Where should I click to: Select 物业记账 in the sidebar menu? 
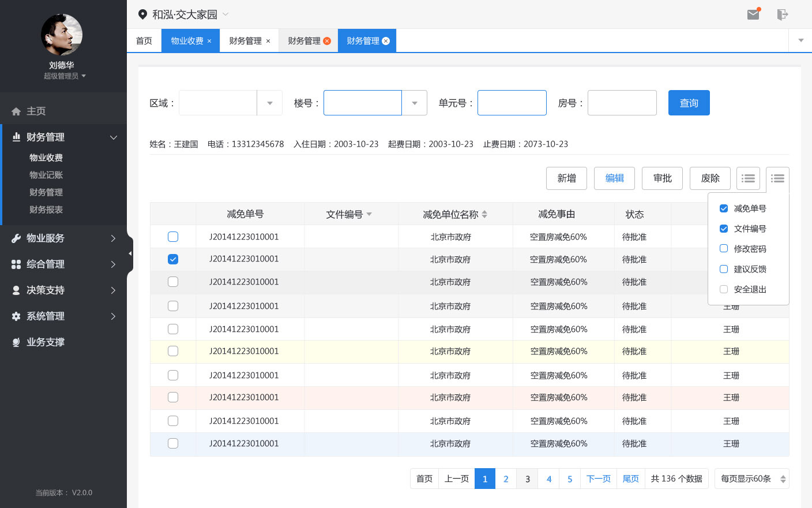47,174
